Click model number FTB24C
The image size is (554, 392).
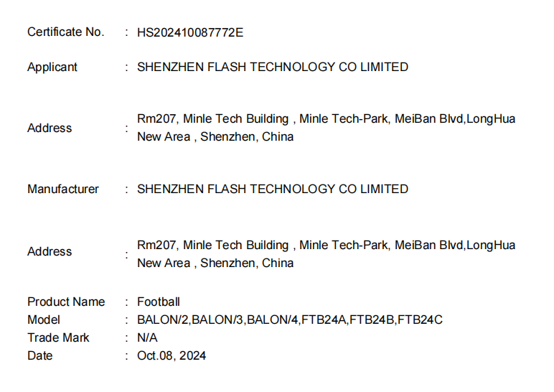tap(421, 319)
